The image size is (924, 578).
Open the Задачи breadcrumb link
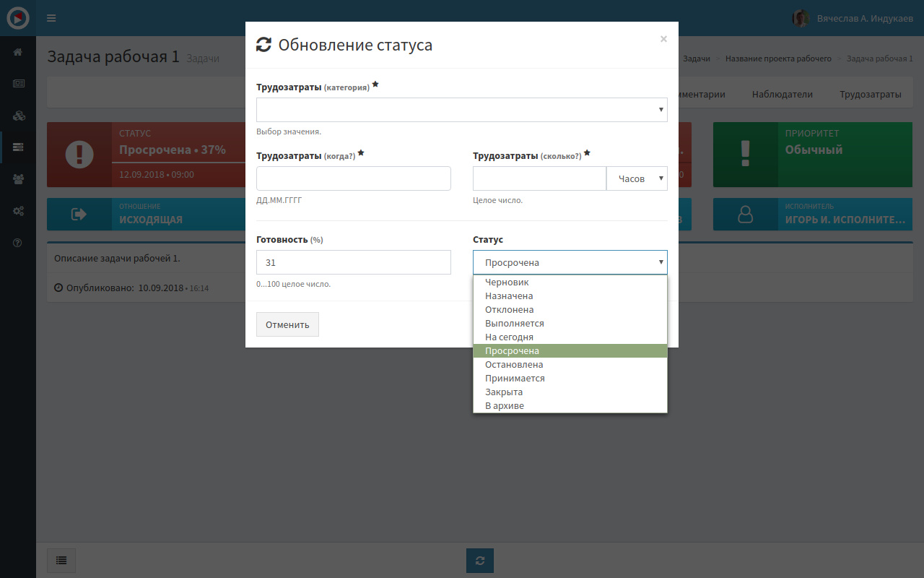[697, 59]
